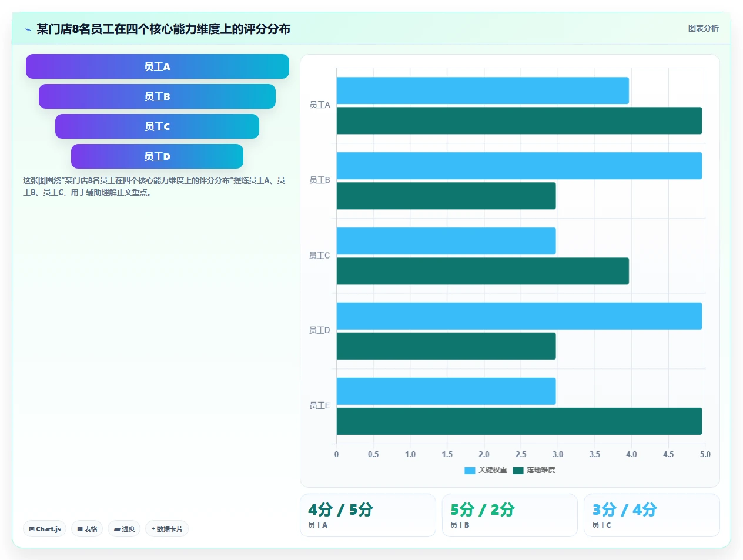Toggle the 关键权重 legend swatch
Image resolution: width=743 pixels, height=560 pixels.
tap(470, 470)
